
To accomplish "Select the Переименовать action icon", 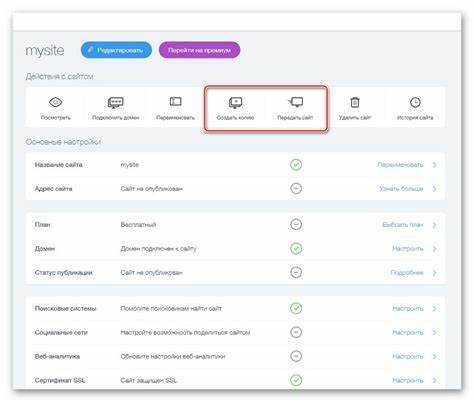I will [175, 101].
